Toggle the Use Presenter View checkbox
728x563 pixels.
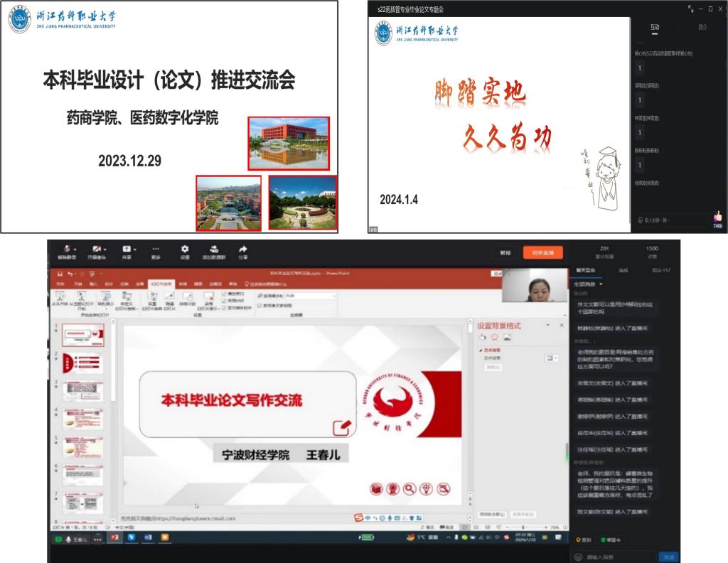[259, 306]
